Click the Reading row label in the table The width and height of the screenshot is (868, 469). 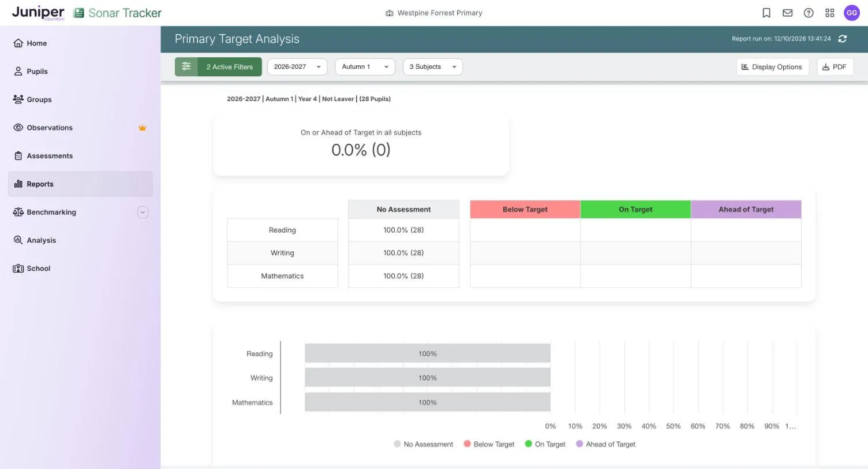point(282,230)
